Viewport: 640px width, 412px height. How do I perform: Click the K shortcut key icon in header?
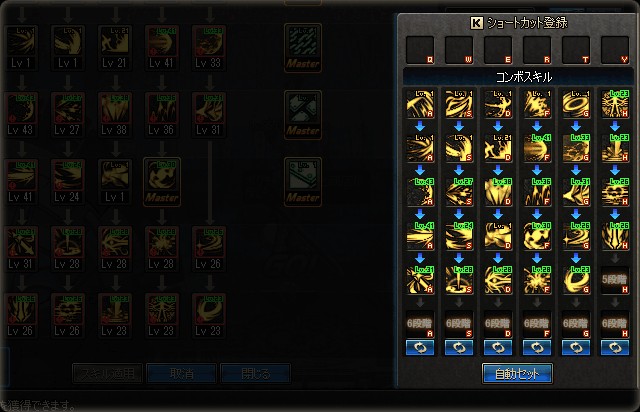click(476, 23)
